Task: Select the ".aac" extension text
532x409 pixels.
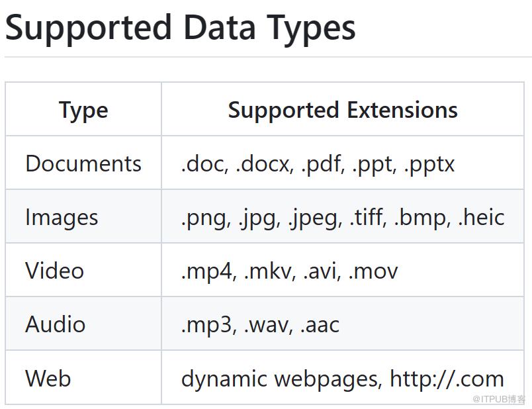Action: pos(320,324)
